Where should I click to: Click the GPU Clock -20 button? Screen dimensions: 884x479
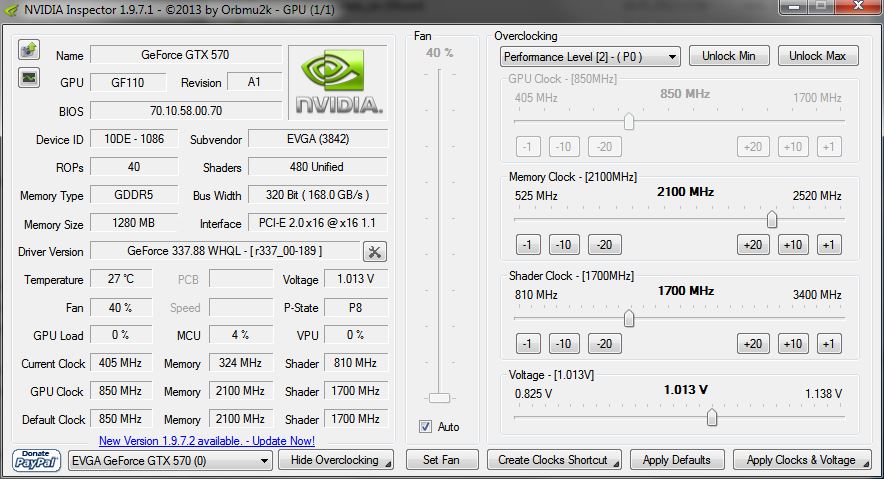(x=604, y=147)
